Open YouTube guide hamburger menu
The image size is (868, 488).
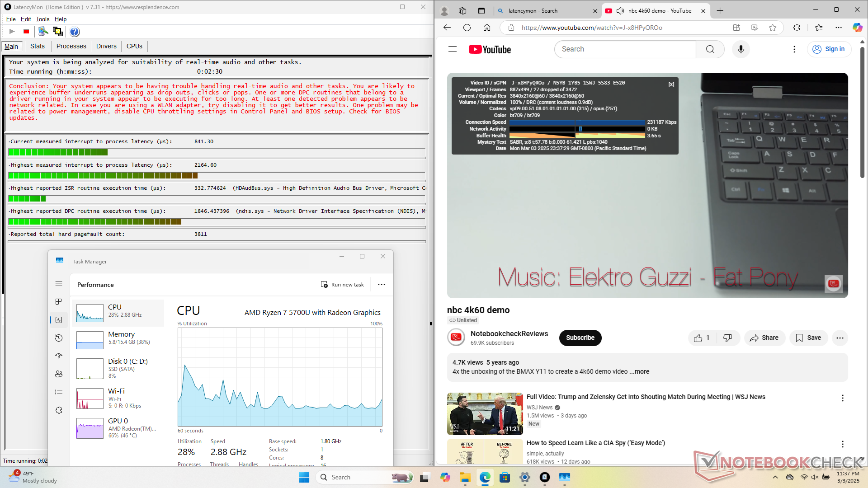point(453,49)
